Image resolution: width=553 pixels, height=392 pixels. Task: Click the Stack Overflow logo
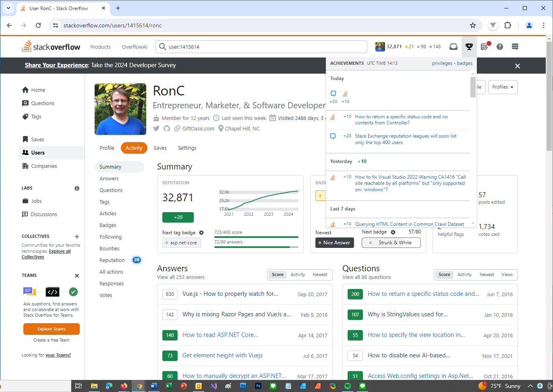(51, 47)
